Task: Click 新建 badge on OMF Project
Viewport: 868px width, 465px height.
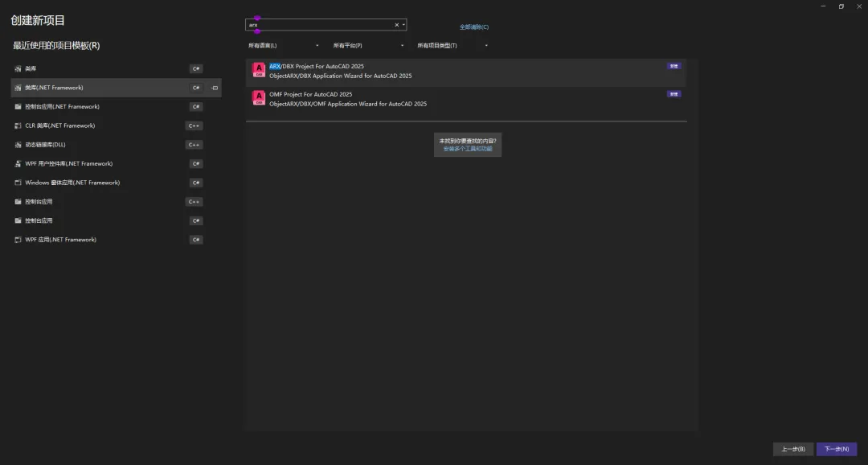Action: 674,94
